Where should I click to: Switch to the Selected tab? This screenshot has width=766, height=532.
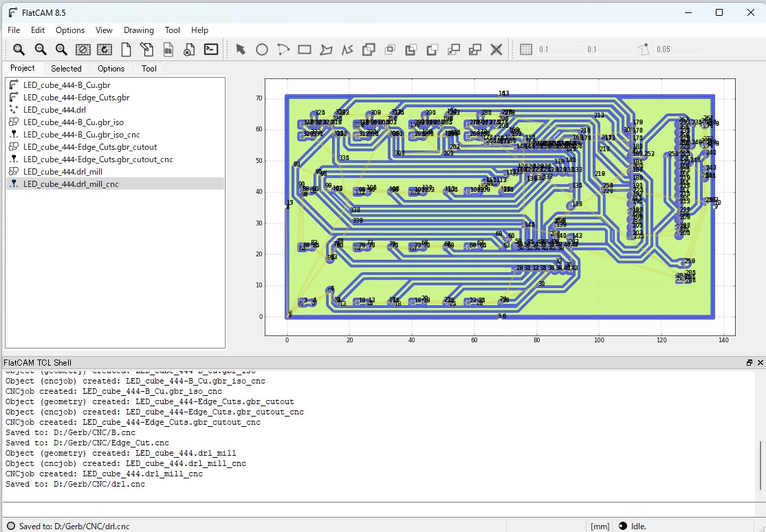point(66,69)
